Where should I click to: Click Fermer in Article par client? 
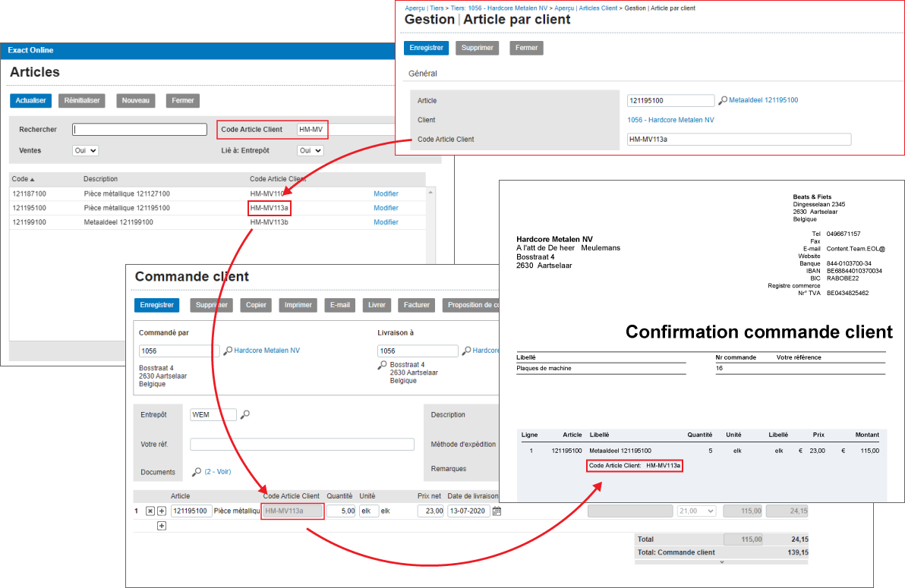(526, 48)
